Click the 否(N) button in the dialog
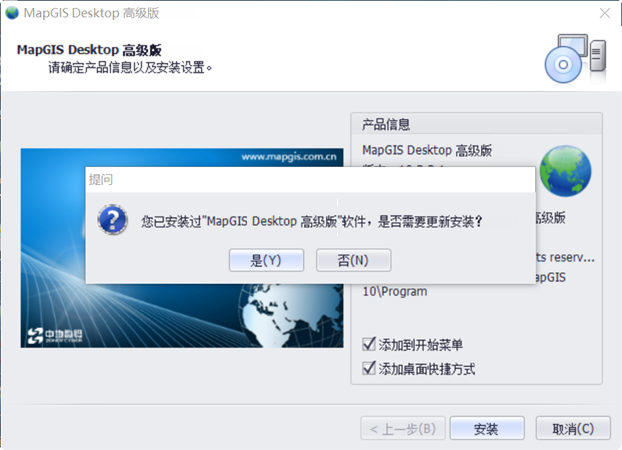This screenshot has height=450, width=622. (353, 260)
